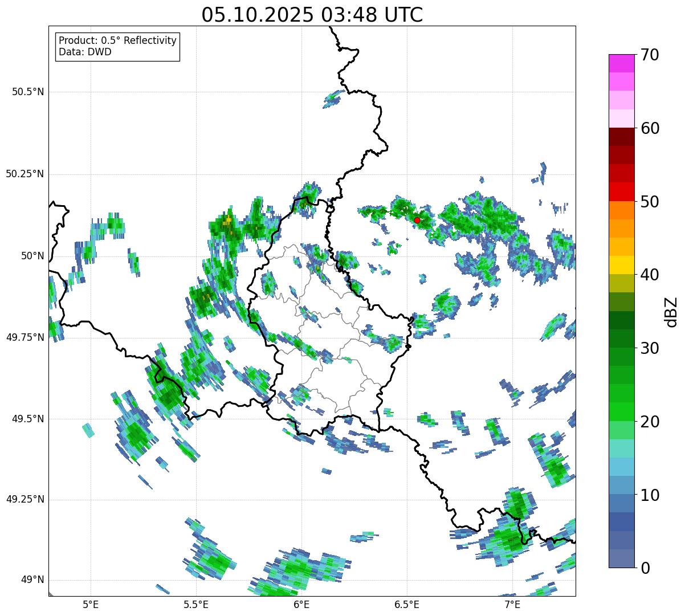This screenshot has height=616, width=685.
Task: Click the 50°N latitude label
Action: click(x=32, y=256)
